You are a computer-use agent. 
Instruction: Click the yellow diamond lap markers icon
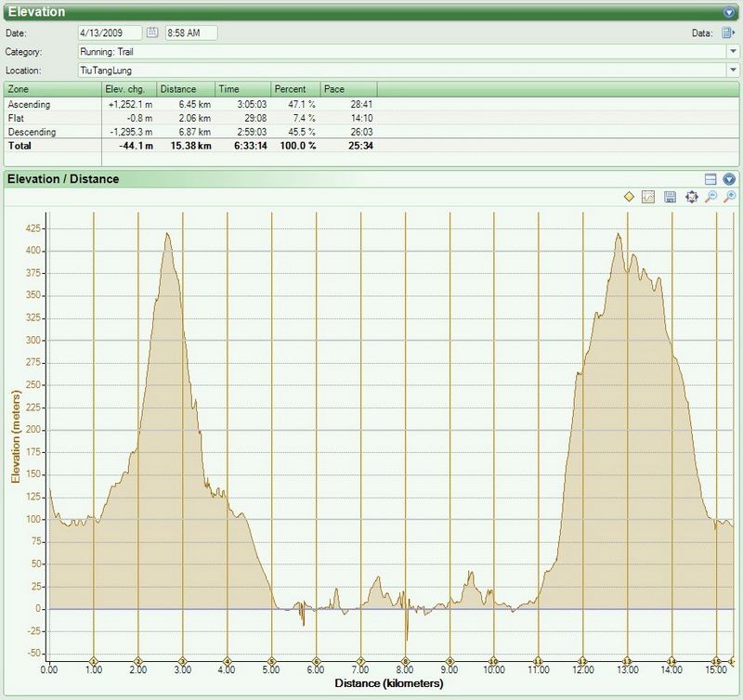pyautogui.click(x=629, y=197)
